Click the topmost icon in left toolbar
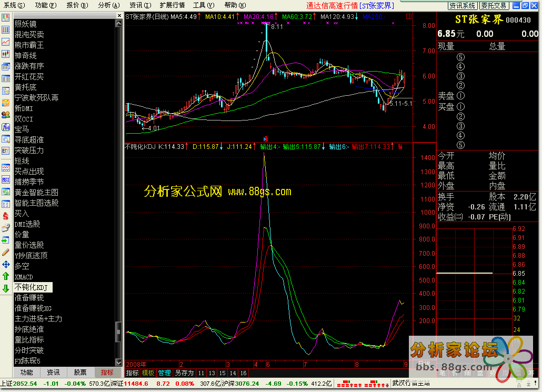 click(x=6, y=18)
